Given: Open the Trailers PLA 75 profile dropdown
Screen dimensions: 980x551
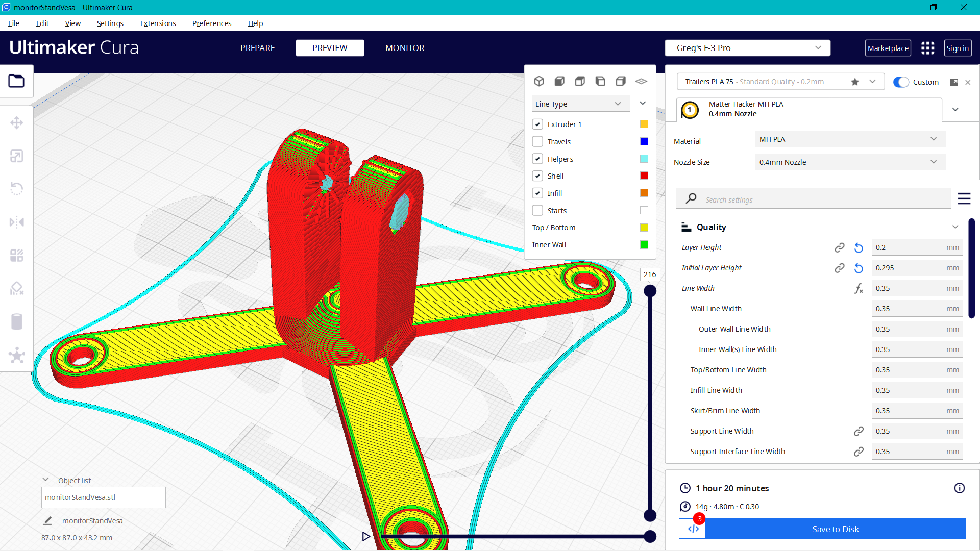Looking at the screenshot, I should point(780,82).
